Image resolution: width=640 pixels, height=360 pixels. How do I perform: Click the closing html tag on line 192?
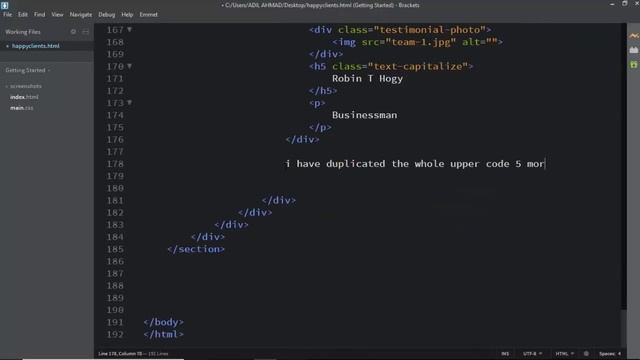coord(163,334)
